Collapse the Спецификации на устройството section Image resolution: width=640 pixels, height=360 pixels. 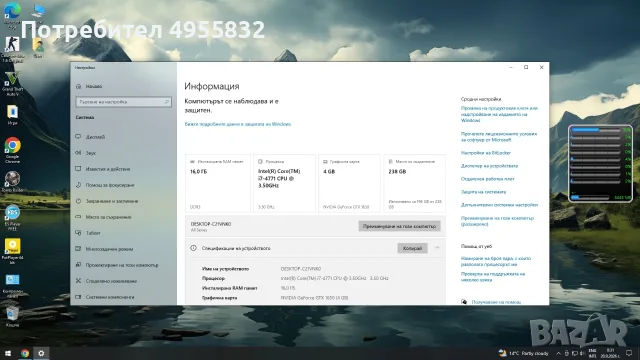tap(437, 248)
